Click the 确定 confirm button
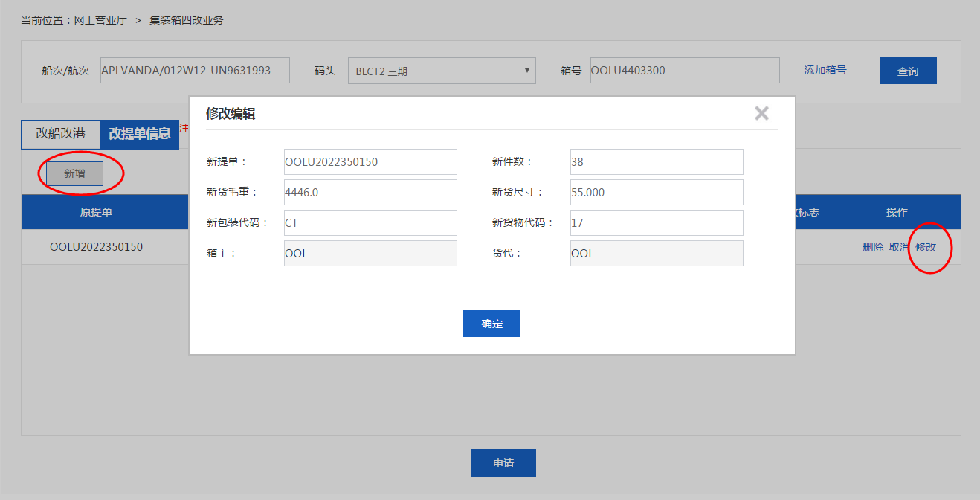Screen dimensions: 980x500 click(491, 324)
